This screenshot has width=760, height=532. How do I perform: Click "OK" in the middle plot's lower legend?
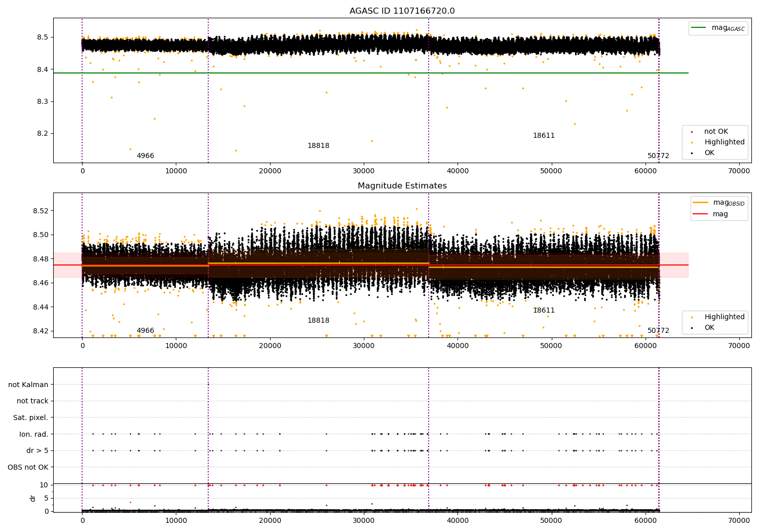[x=709, y=328]
